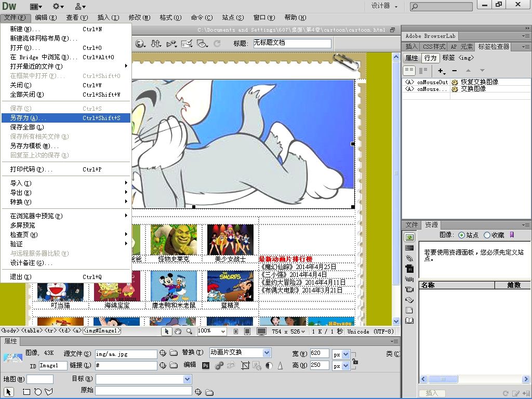
Task: Show all events view in behaviors panel
Action: [423, 71]
